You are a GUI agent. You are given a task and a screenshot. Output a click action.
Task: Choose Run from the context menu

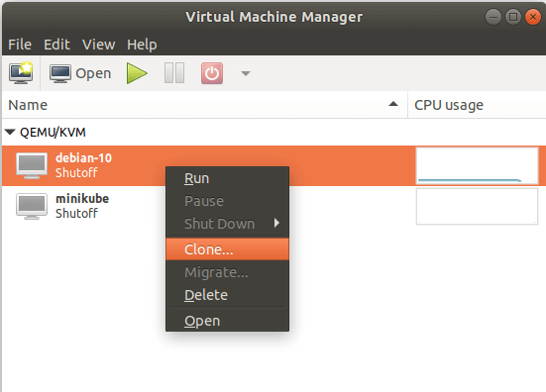pyautogui.click(x=227, y=178)
